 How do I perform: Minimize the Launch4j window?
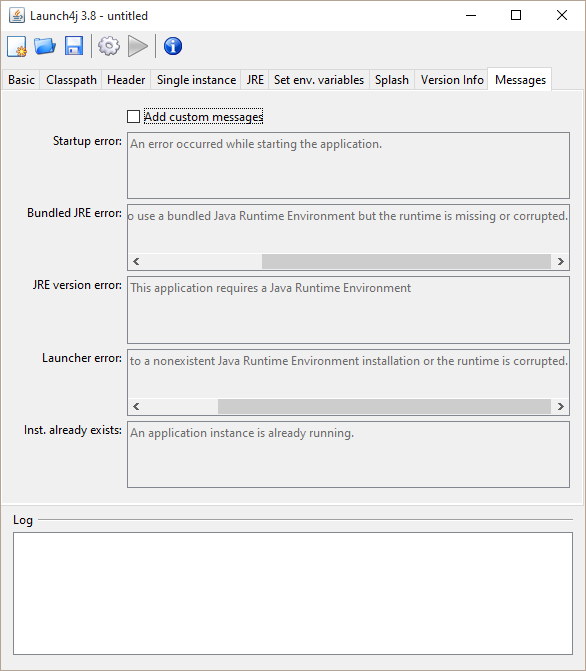click(471, 15)
